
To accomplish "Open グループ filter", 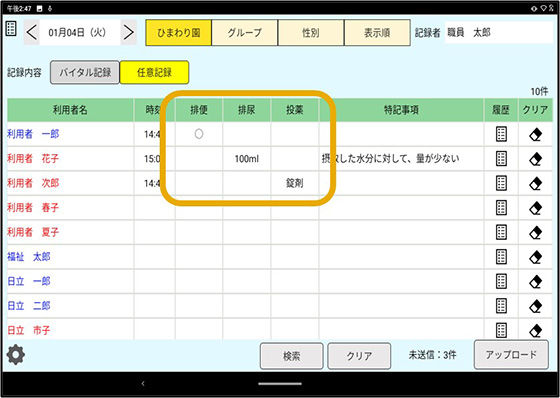I will pyautogui.click(x=245, y=33).
